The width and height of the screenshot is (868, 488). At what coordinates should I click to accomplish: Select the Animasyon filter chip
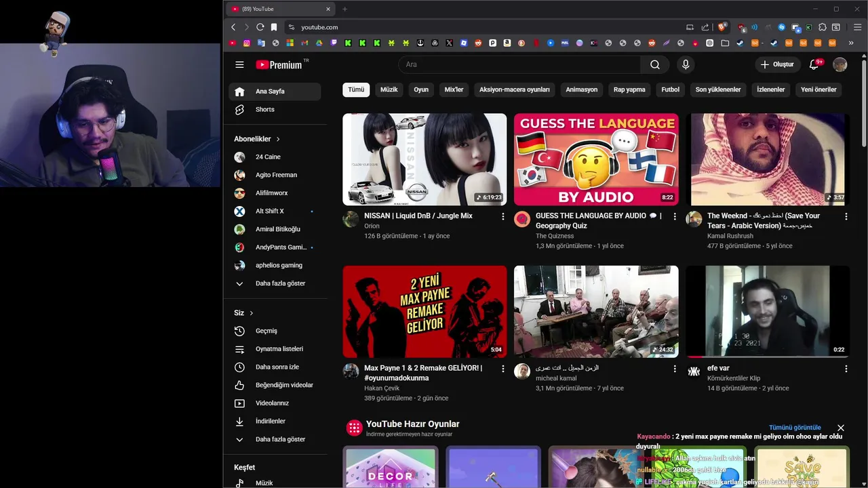click(582, 89)
